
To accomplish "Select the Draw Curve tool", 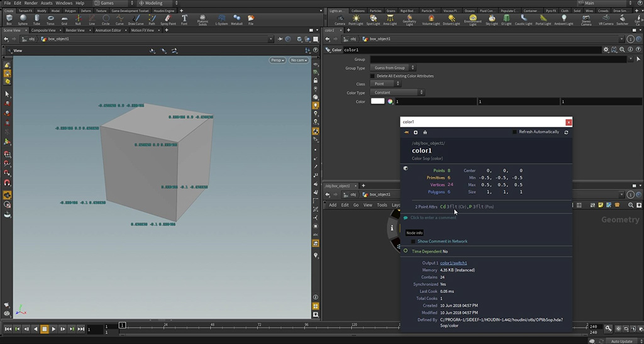I will pyautogui.click(x=136, y=19).
